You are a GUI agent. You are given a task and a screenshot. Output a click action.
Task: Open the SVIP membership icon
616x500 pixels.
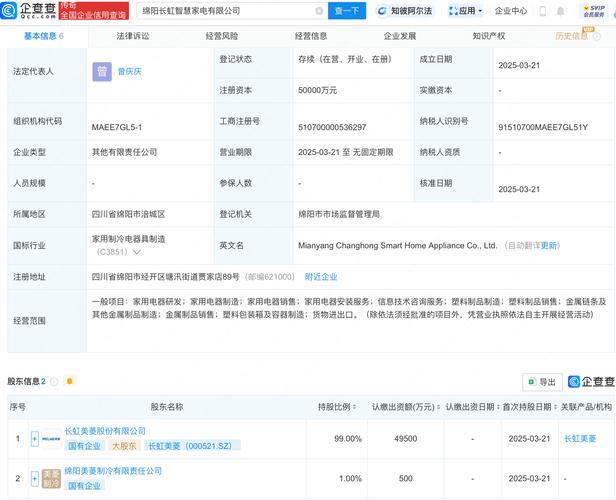click(593, 11)
